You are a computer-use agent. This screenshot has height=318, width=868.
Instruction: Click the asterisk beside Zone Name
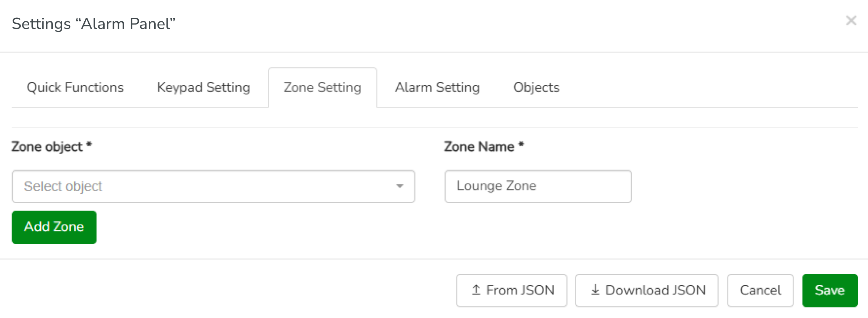click(521, 145)
